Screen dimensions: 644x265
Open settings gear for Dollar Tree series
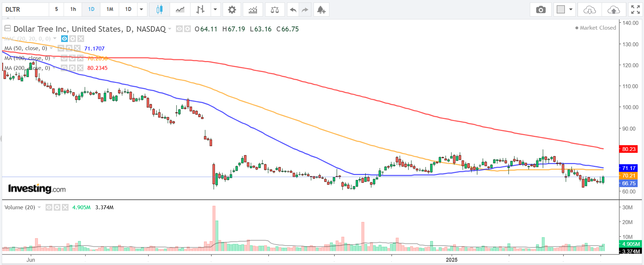(x=187, y=29)
